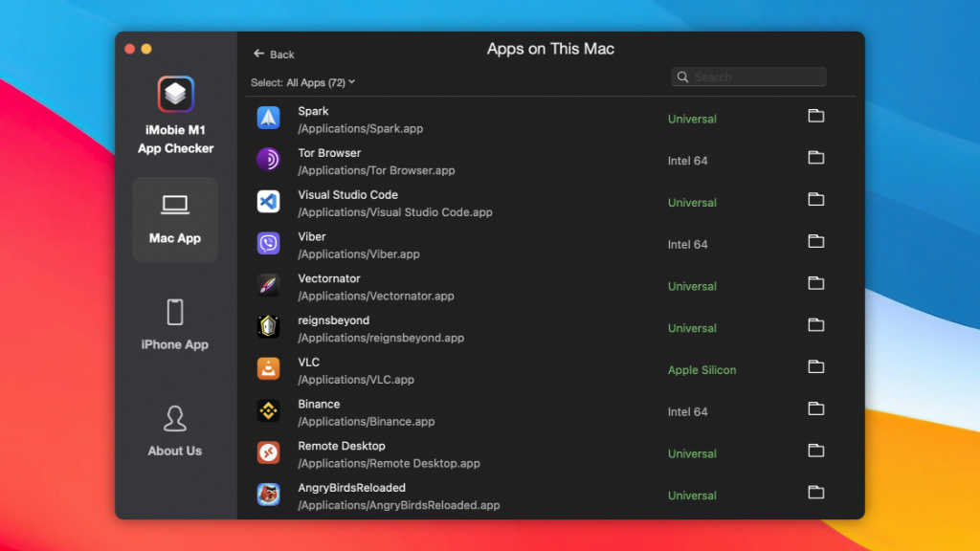
Task: Click the path /Applications/Viber.app
Action: (359, 254)
